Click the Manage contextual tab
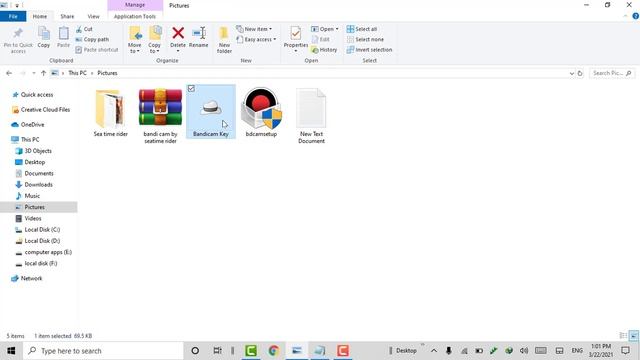Image resolution: width=640 pixels, height=360 pixels. pos(135,5)
